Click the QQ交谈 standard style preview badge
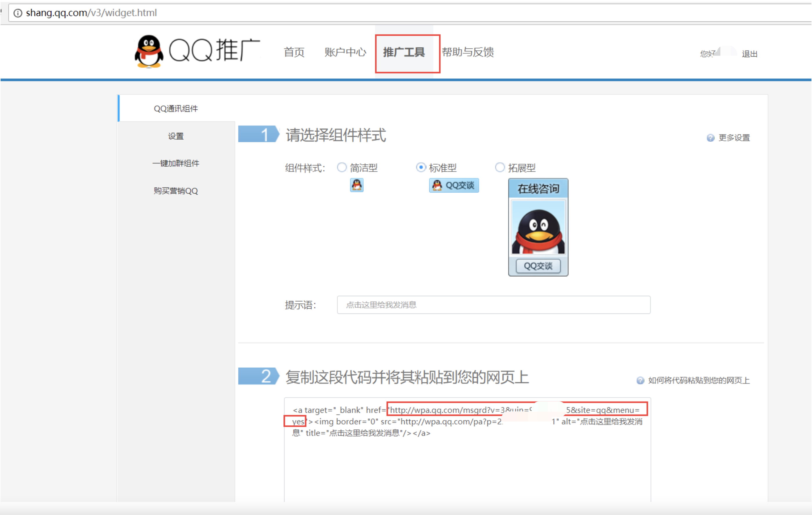 pyautogui.click(x=454, y=185)
